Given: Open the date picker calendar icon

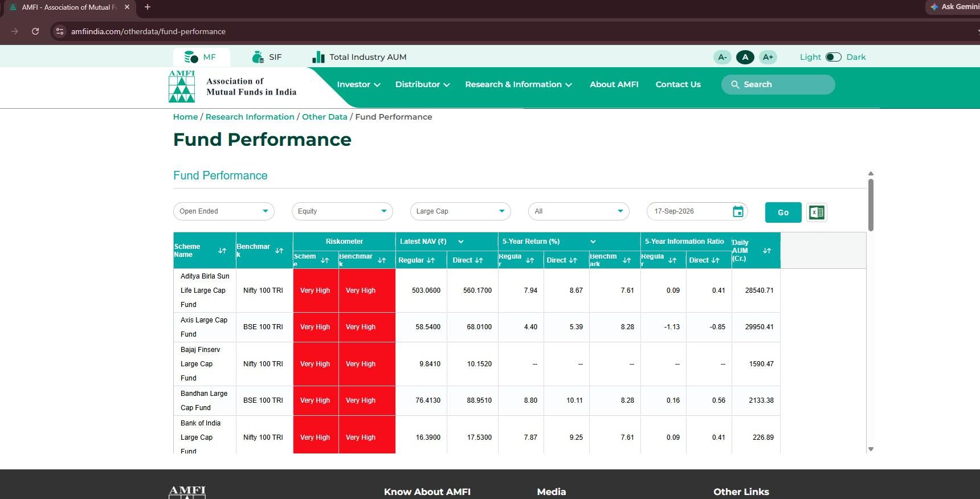Looking at the screenshot, I should (738, 211).
